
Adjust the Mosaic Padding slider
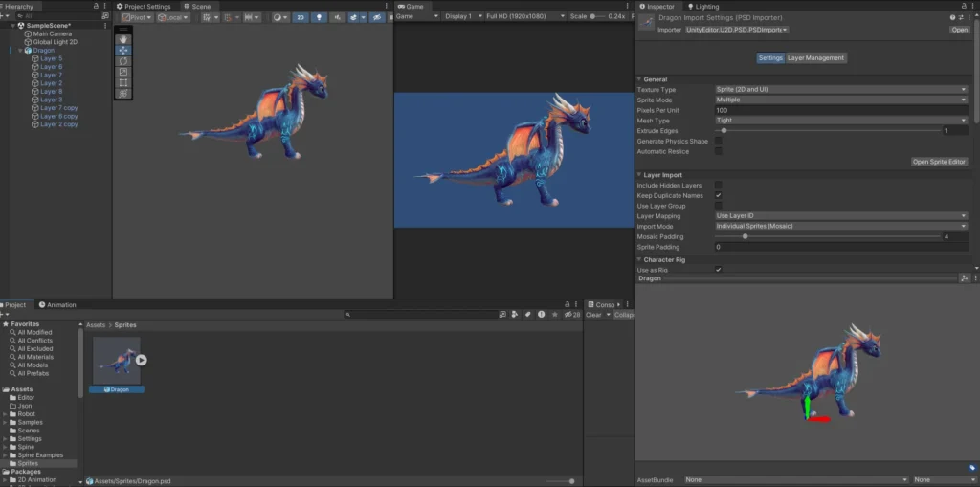click(746, 236)
